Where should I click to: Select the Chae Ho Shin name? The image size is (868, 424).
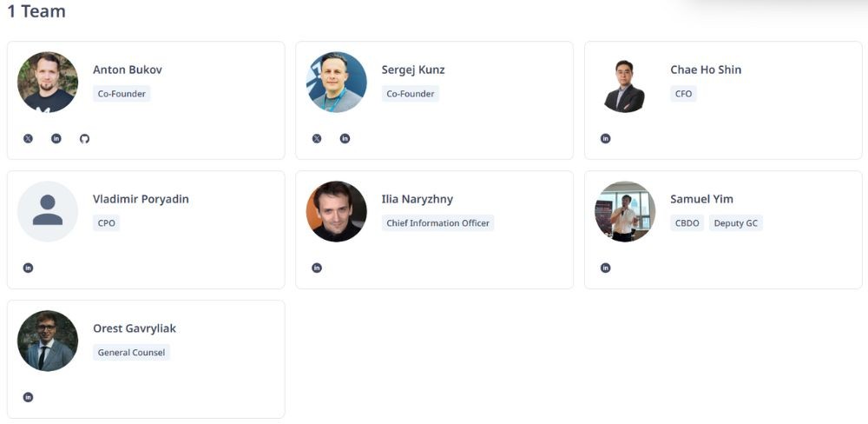[706, 70]
